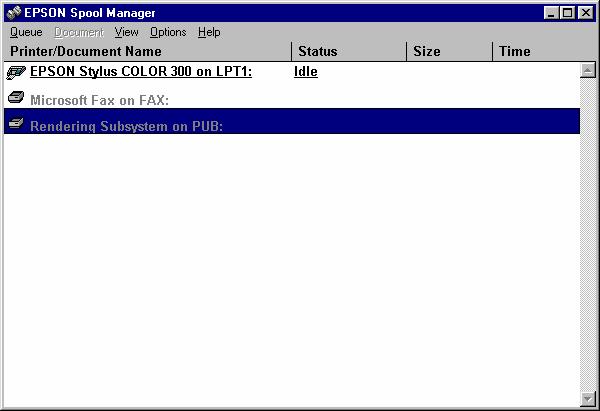Screen dimensions: 600x411
Task: Click the Microsoft Fax printer icon
Action: click(x=16, y=97)
